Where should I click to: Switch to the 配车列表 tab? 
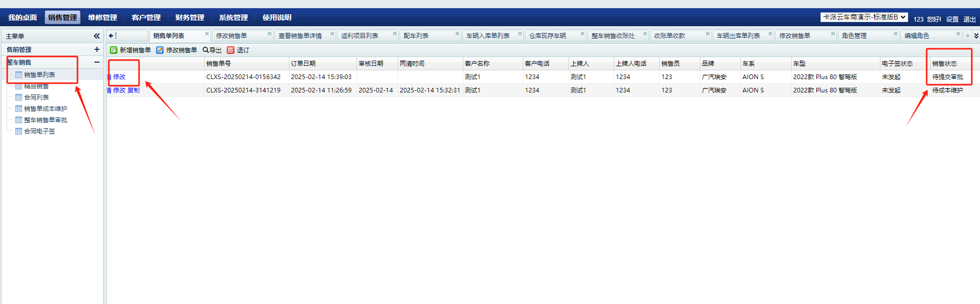point(416,36)
